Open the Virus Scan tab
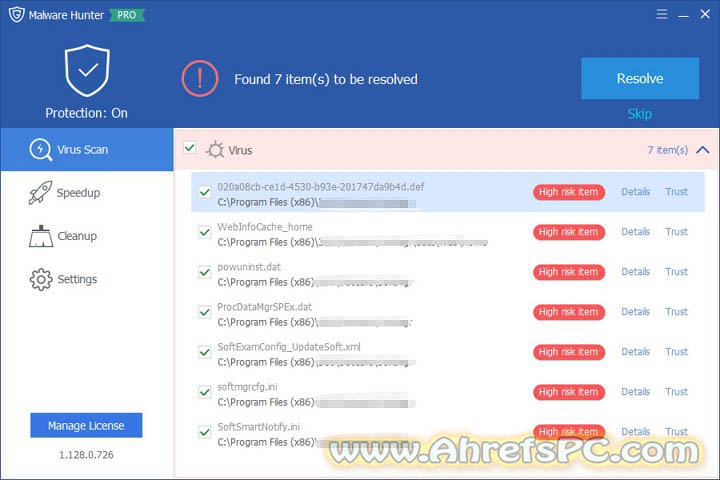This screenshot has width=720, height=480. pyautogui.click(x=87, y=150)
